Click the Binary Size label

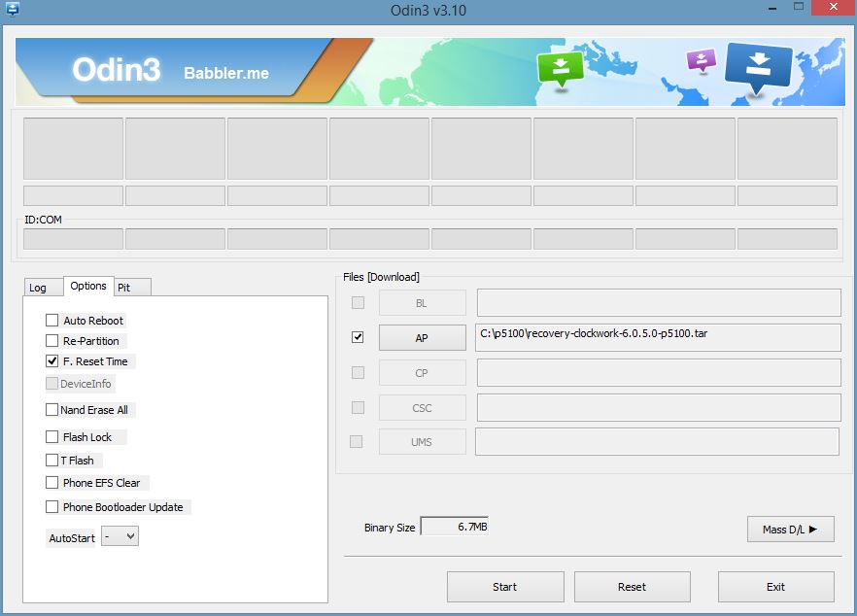coord(390,528)
